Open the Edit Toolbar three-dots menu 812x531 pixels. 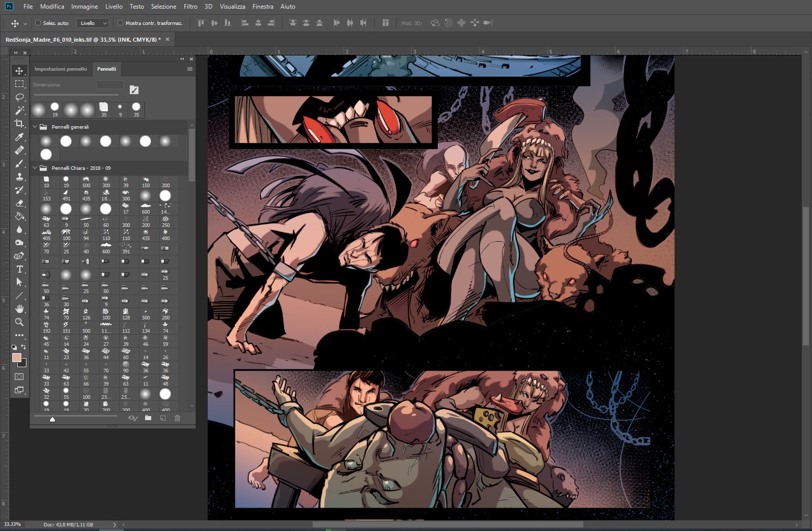pyautogui.click(x=19, y=335)
